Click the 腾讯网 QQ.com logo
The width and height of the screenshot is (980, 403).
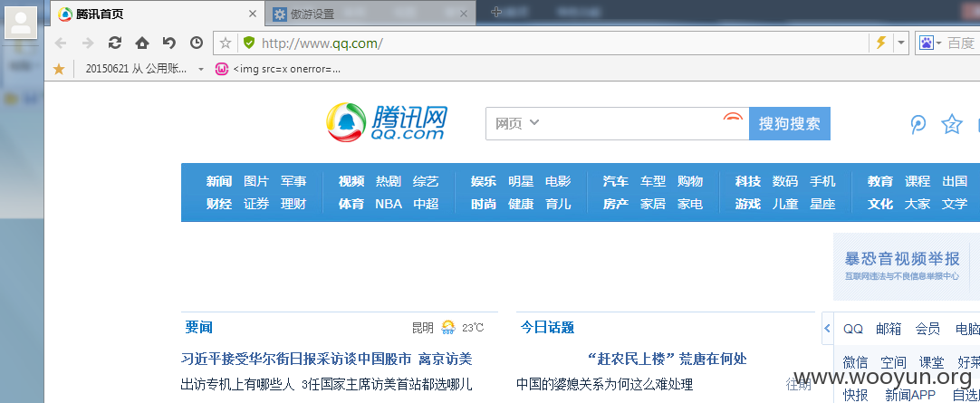tap(387, 122)
